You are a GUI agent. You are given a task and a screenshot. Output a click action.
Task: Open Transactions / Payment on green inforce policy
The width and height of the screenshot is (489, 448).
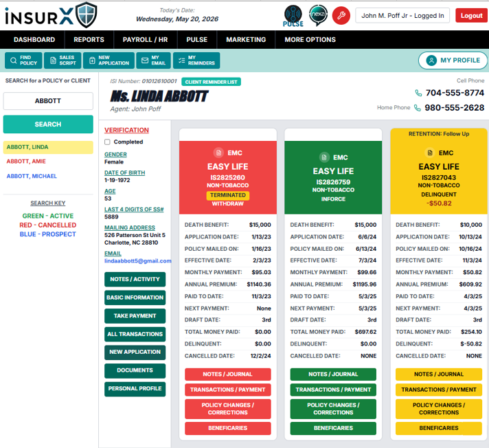point(333,390)
